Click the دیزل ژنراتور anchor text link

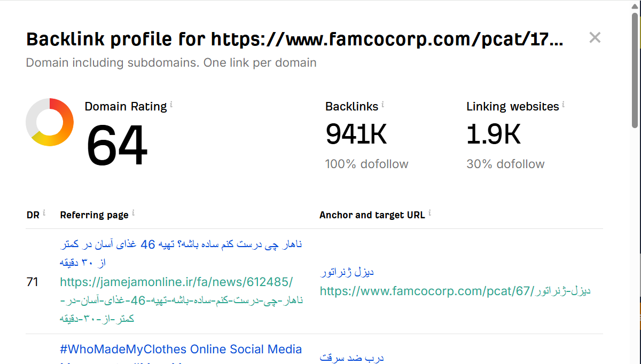347,272
